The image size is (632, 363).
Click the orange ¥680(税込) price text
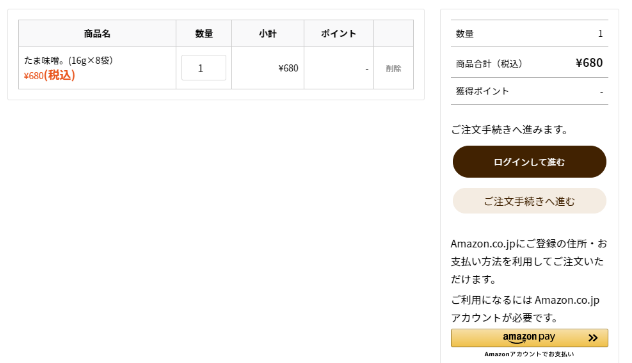coord(49,75)
